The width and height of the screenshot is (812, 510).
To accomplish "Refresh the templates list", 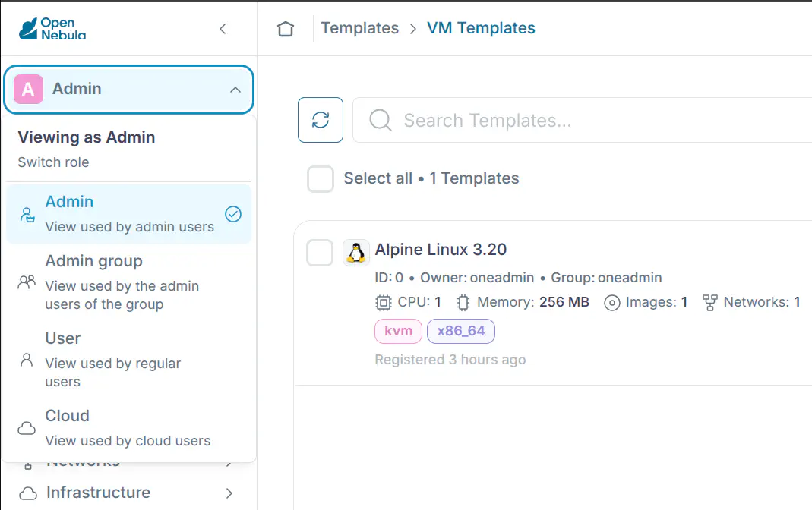I will [321, 120].
